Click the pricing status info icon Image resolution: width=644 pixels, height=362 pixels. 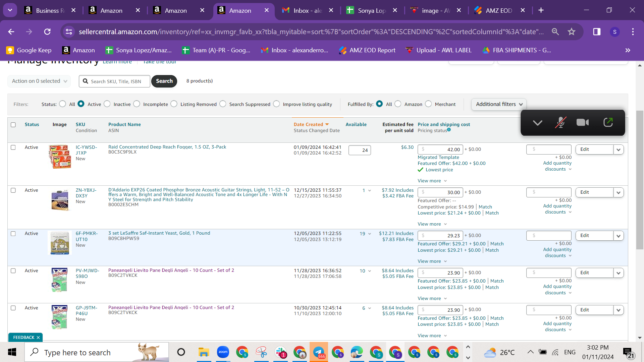pos(449,130)
